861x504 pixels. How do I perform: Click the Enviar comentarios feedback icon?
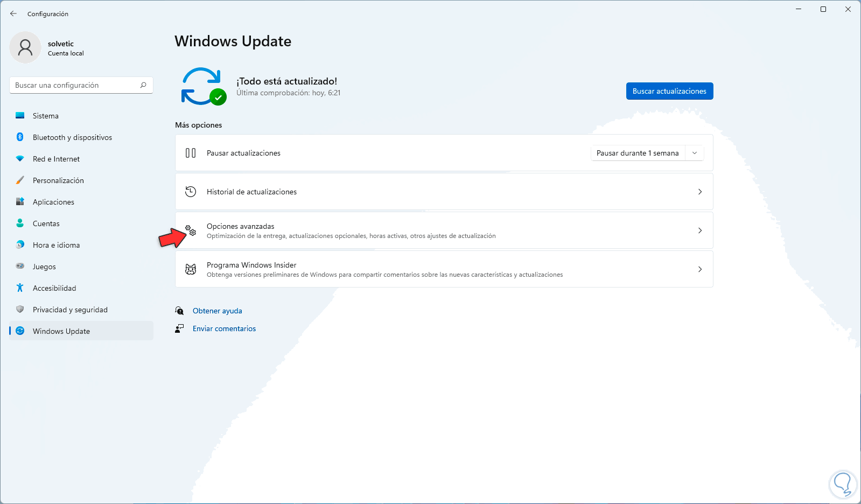coord(179,328)
